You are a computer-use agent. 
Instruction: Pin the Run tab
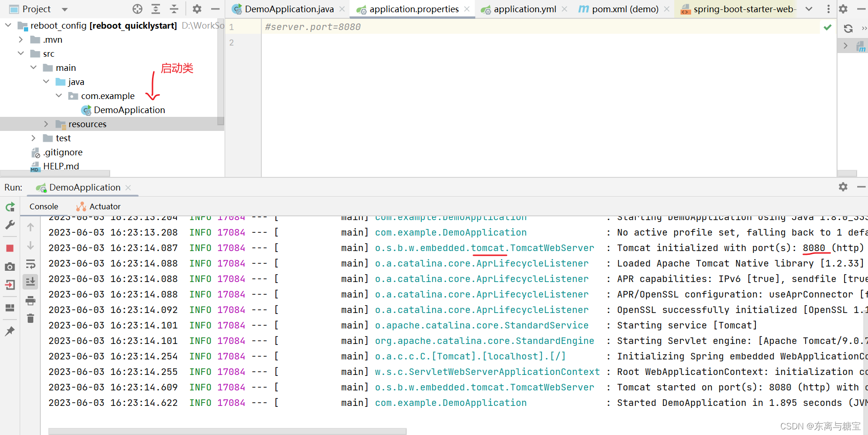10,331
